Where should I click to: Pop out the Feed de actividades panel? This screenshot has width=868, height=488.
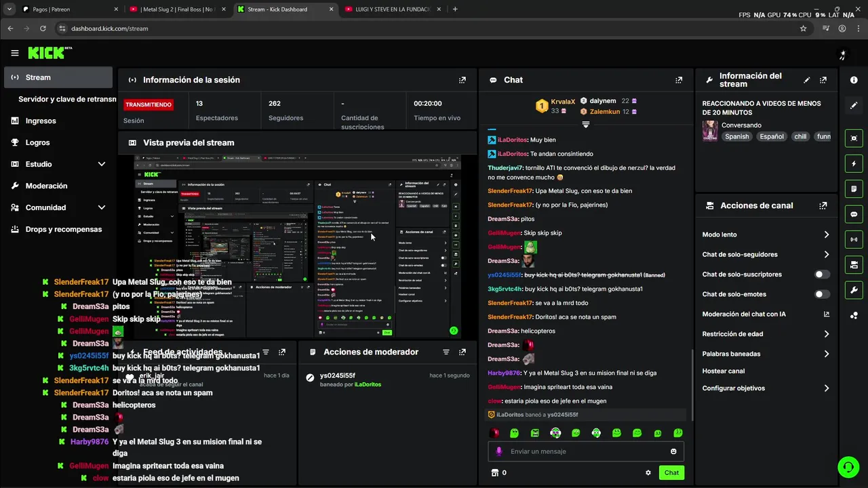tap(282, 352)
